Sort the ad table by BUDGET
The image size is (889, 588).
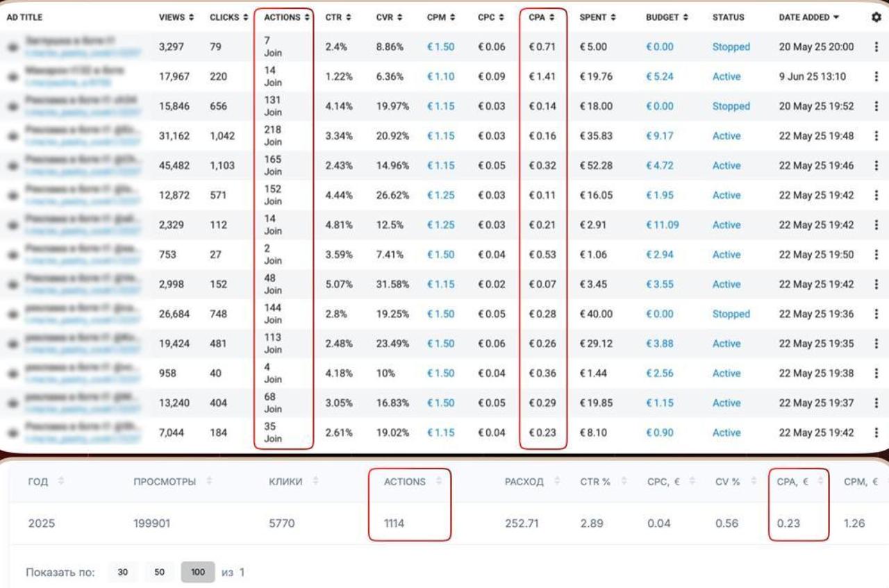click(x=667, y=17)
